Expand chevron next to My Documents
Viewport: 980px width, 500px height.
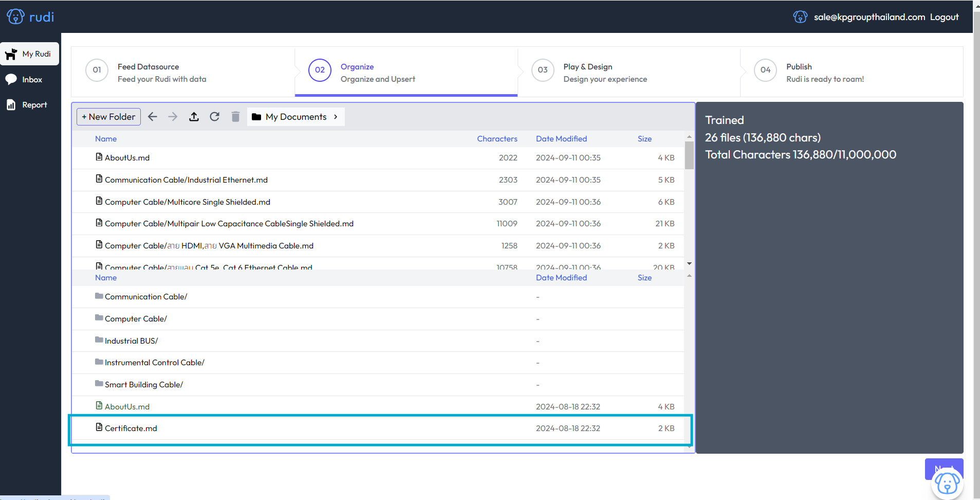pyautogui.click(x=336, y=117)
